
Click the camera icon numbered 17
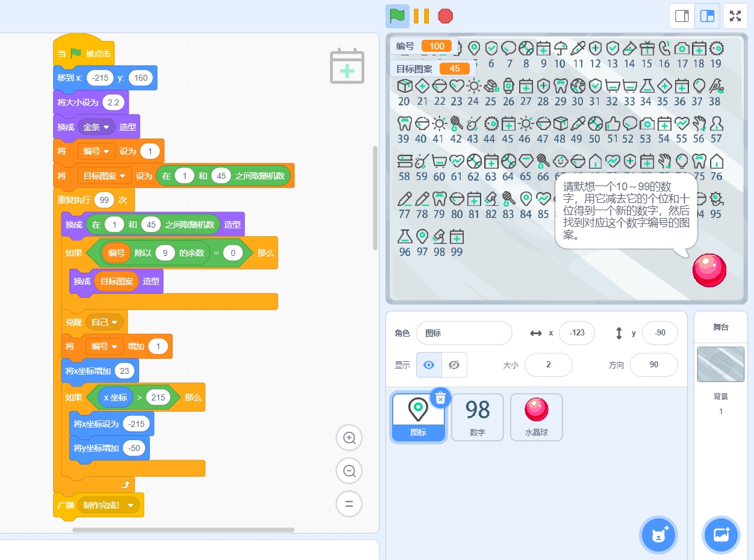click(682, 48)
